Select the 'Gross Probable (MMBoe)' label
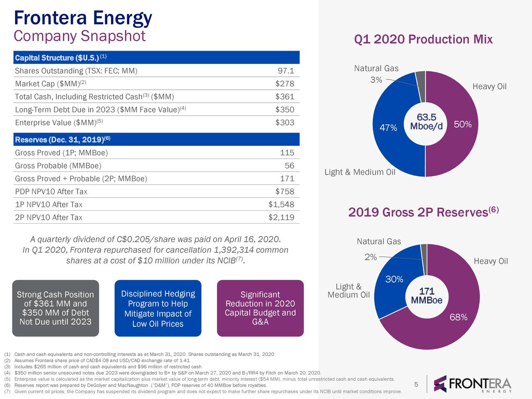The height and width of the screenshot is (399, 532). (x=58, y=166)
